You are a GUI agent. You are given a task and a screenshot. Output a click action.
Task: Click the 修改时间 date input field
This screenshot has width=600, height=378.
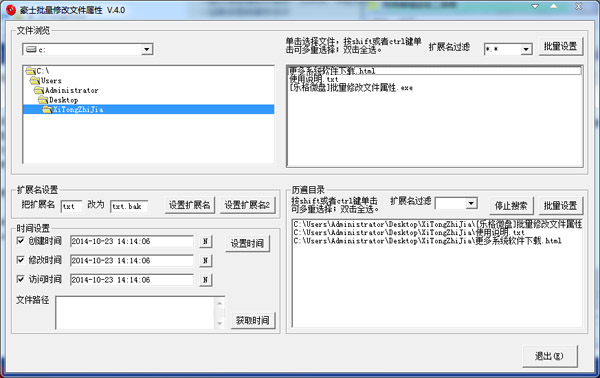pos(132,261)
